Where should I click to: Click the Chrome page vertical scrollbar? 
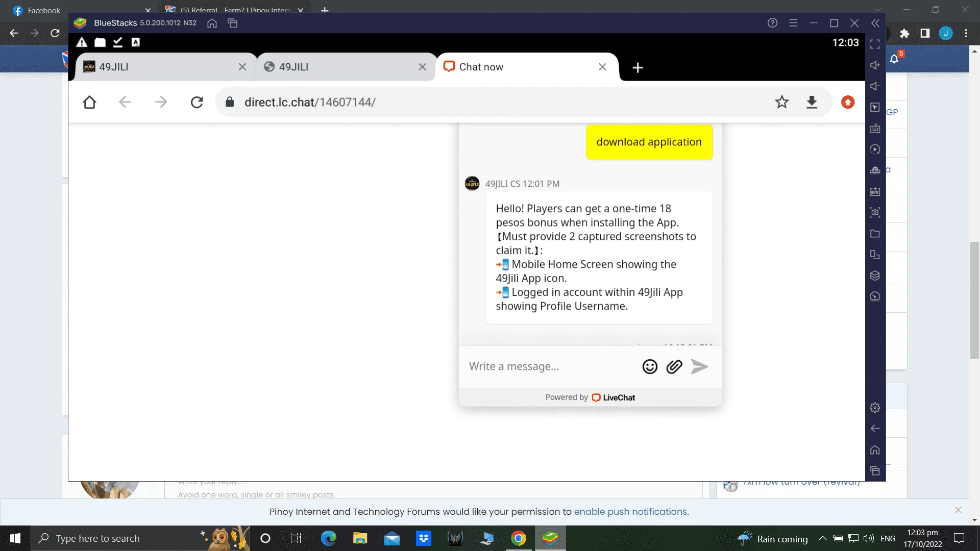(x=974, y=300)
